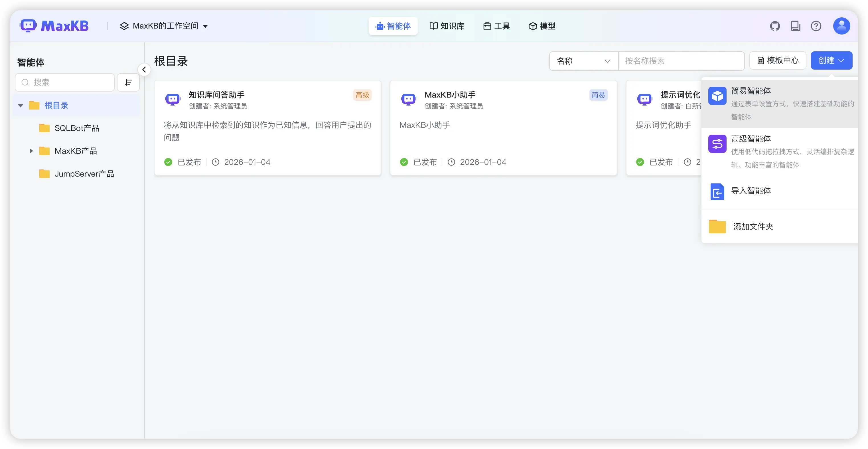Collapse the 根目录 tree node
Viewport: 868px width, 449px height.
(x=21, y=105)
